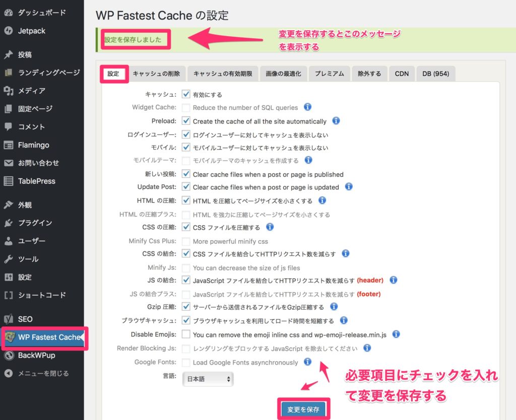This screenshot has width=516, height=420.
Task: Click the ランディングページ pages icon
Action: 9,73
